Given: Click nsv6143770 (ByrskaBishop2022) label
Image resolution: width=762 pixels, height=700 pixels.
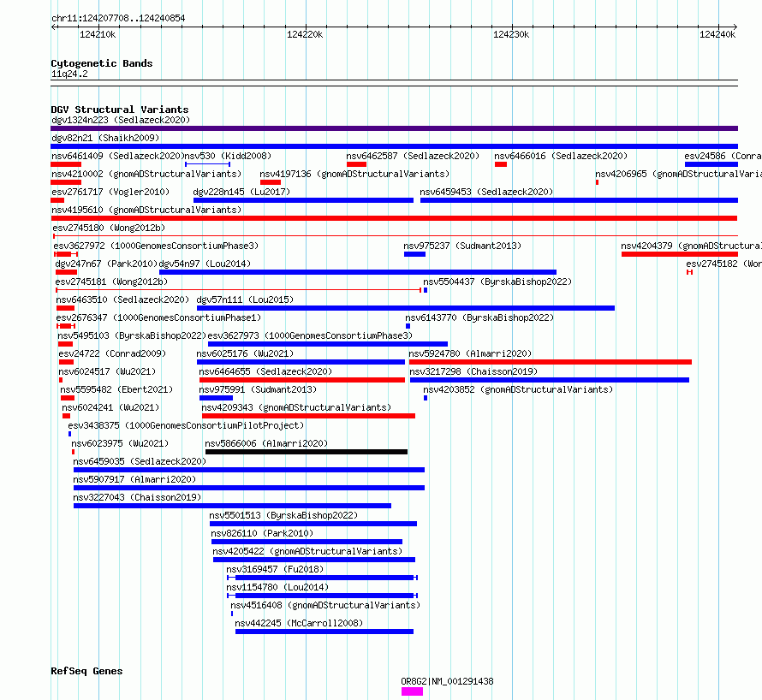Looking at the screenshot, I should (479, 317).
